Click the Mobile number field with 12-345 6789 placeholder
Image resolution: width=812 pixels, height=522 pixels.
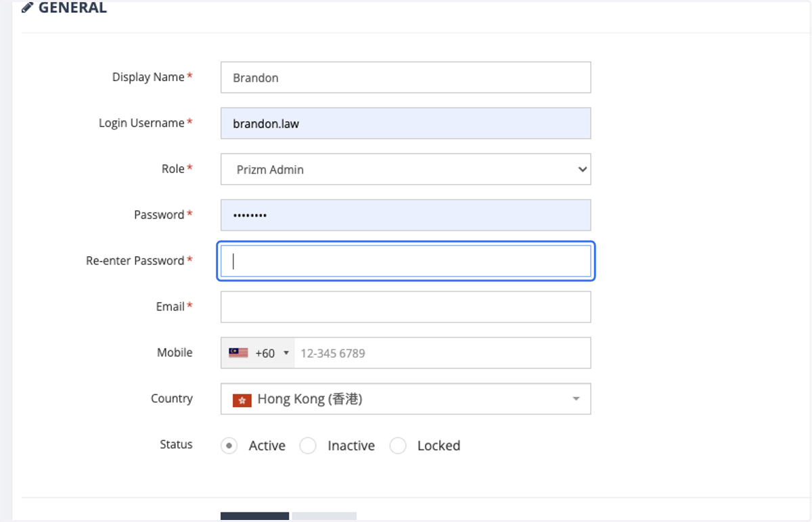point(443,353)
